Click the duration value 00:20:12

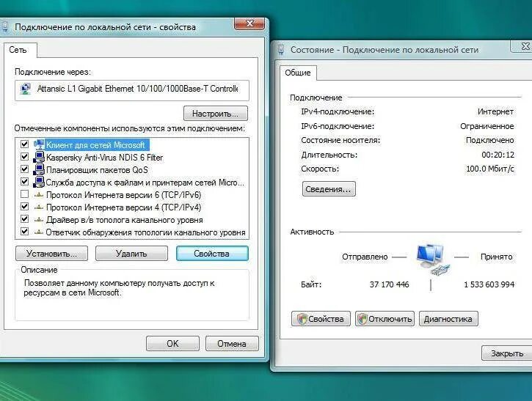click(498, 155)
